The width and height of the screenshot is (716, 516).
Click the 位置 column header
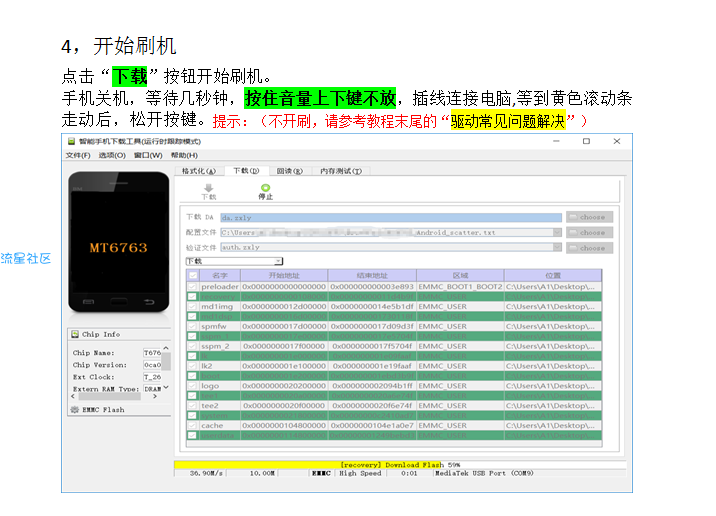(x=553, y=275)
